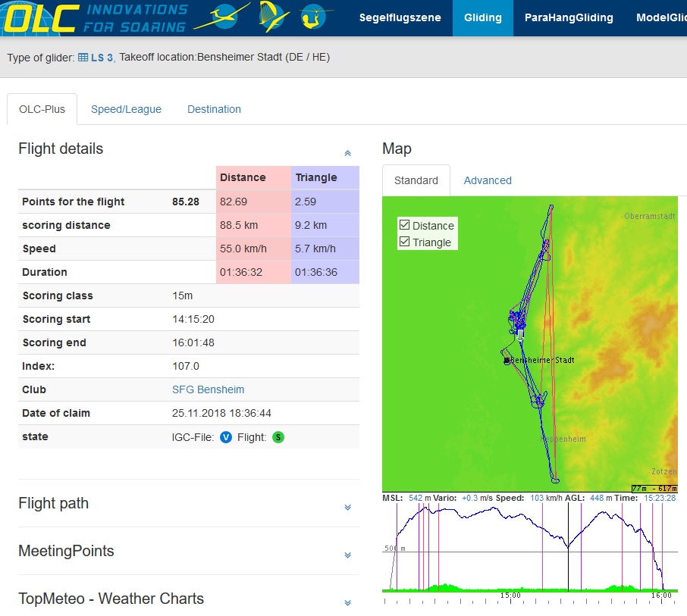
Task: Open the SFG Bensheim club link
Action: click(x=208, y=389)
